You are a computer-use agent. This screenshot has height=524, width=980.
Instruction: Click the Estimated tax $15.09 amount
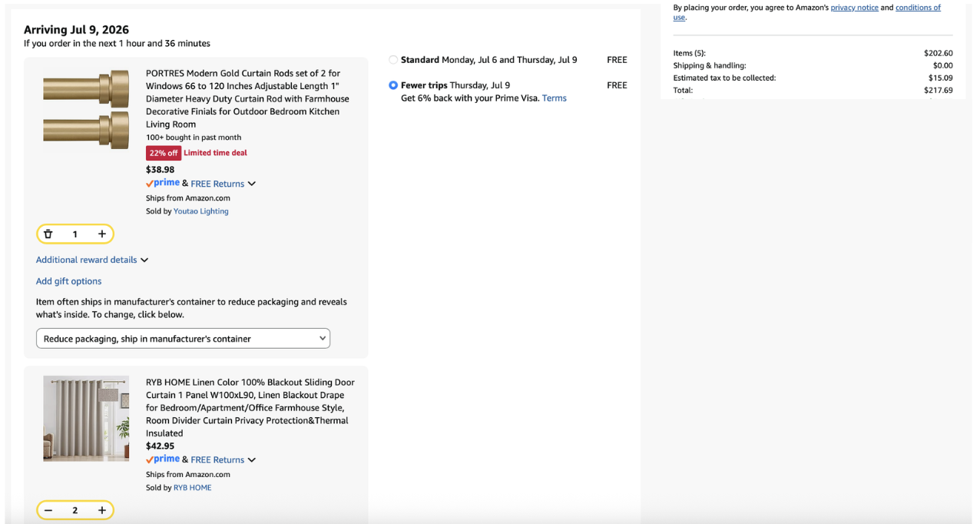tap(940, 78)
